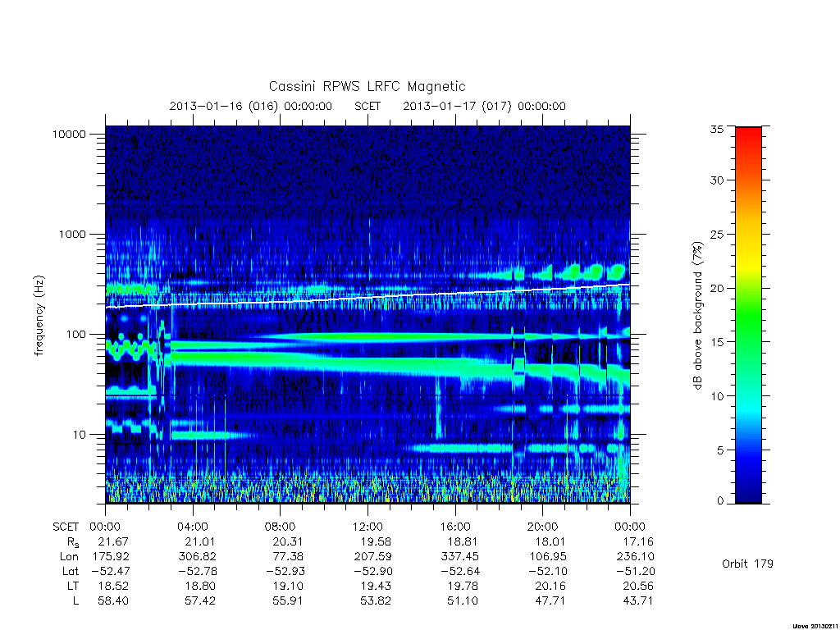The height and width of the screenshot is (630, 840).
Task: Select end time '2013-01-17 (017) 00:00:00'
Action: tap(484, 106)
